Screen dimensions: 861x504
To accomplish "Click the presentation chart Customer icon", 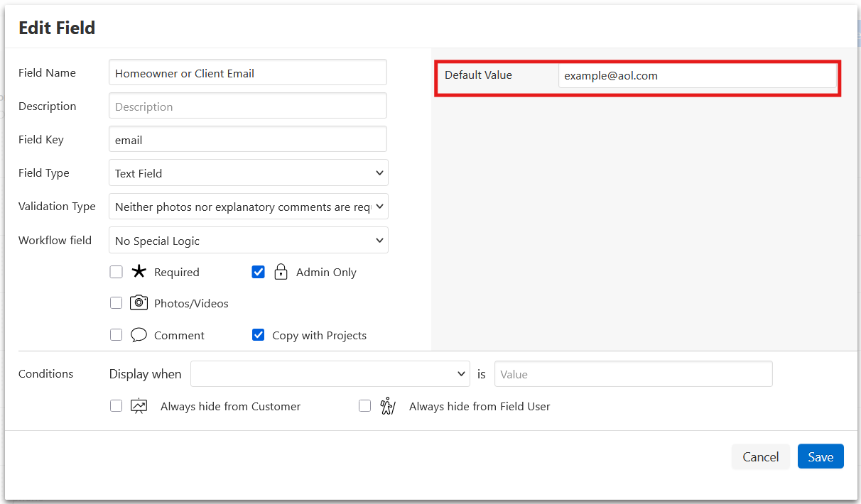I will pyautogui.click(x=139, y=406).
